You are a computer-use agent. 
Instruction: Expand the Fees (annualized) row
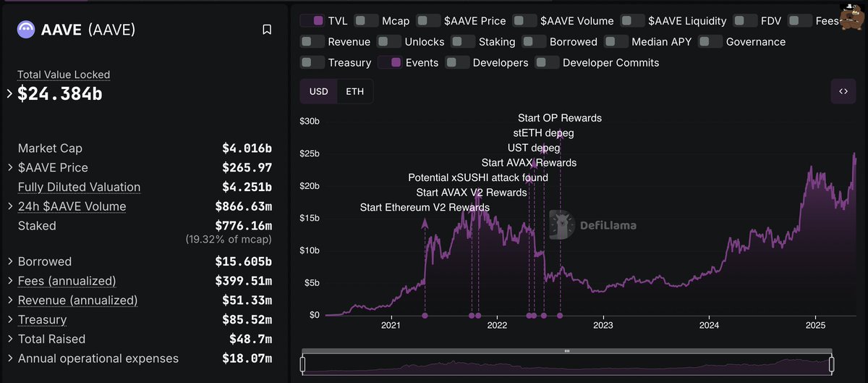click(x=9, y=281)
